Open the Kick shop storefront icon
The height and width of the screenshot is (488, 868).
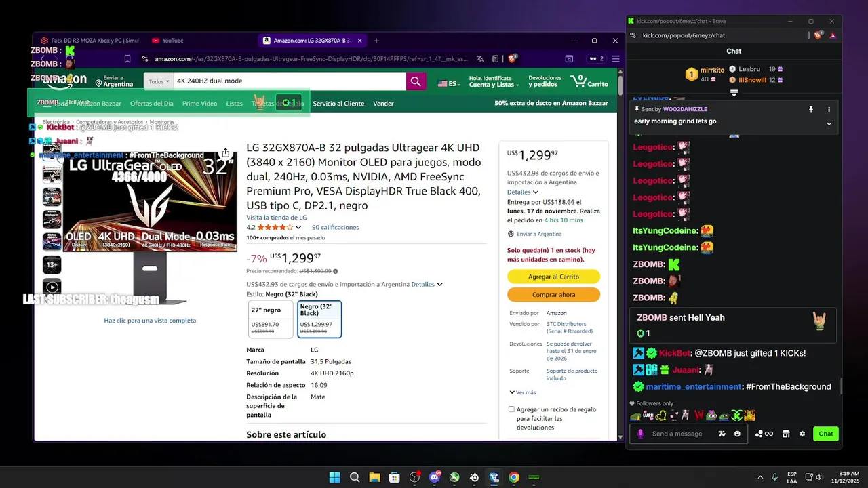coord(786,434)
